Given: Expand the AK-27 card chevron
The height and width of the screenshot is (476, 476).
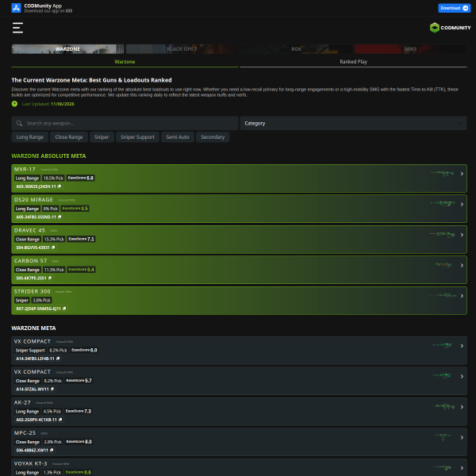Looking at the screenshot, I should (462, 407).
